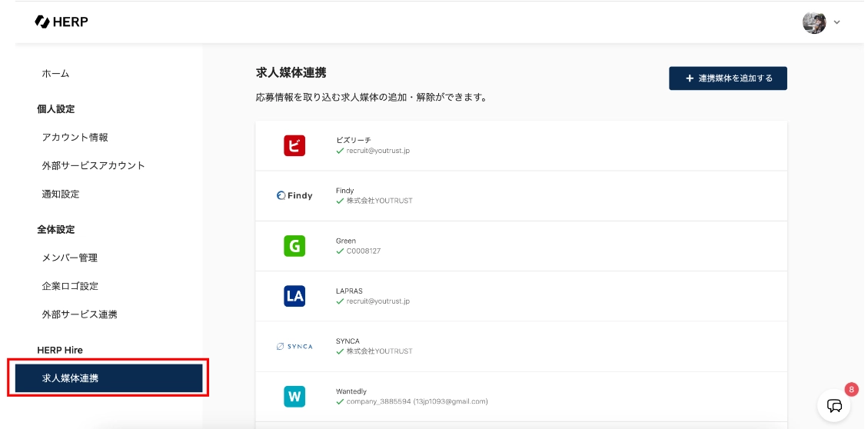Click recruit@youtrust.jp under ビズリーチ
868x429 pixels.
point(378,151)
